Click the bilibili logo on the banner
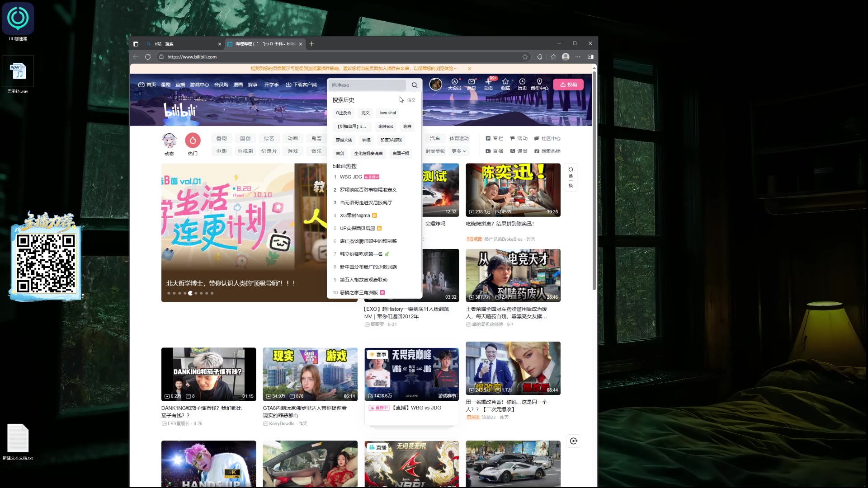Screen dimensions: 868x488 (180, 110)
